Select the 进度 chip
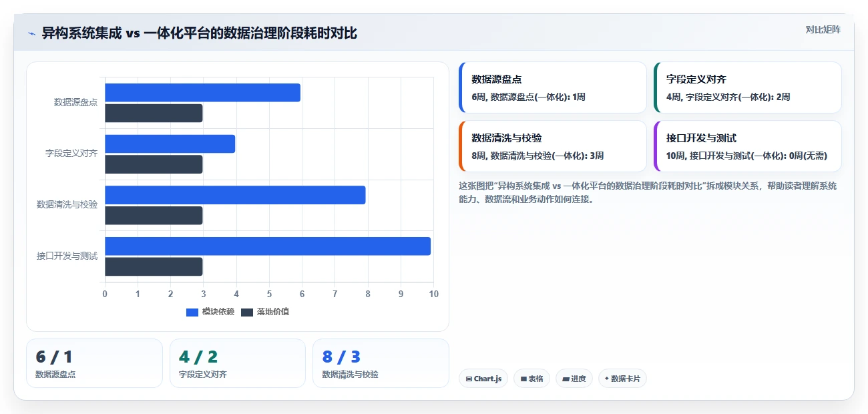The width and height of the screenshot is (868, 414). point(574,379)
